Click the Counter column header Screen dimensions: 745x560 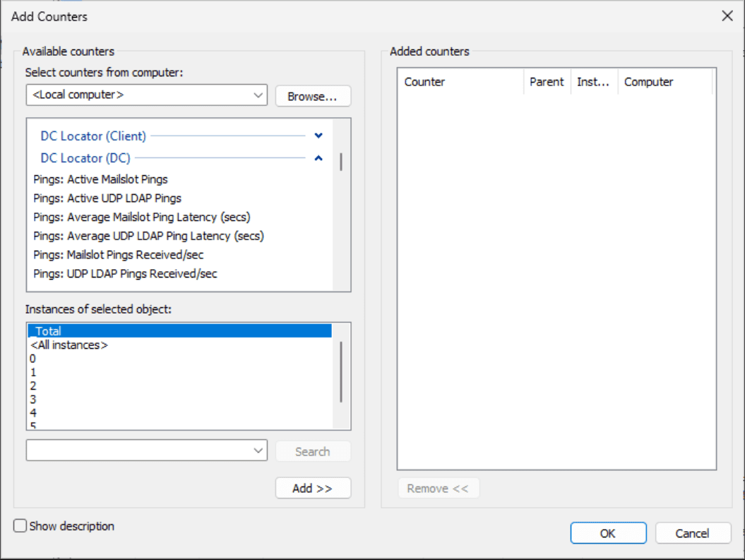(x=425, y=82)
